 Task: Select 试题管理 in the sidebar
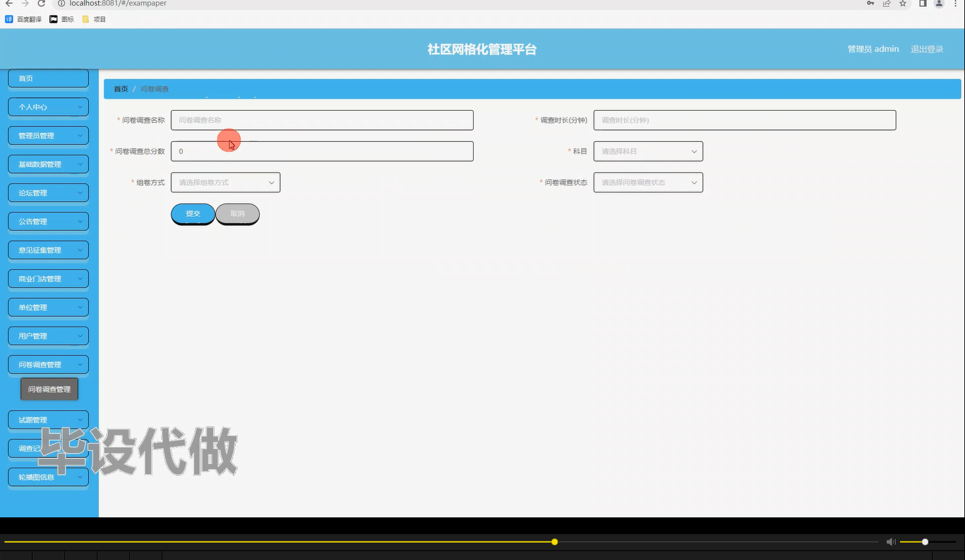pyautogui.click(x=48, y=419)
